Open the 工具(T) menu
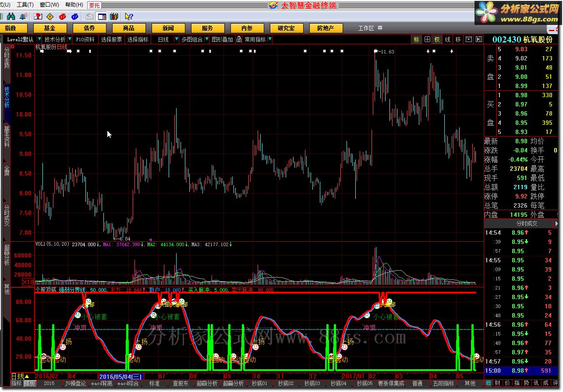Image resolution: width=563 pixels, height=392 pixels. pyautogui.click(x=25, y=5)
